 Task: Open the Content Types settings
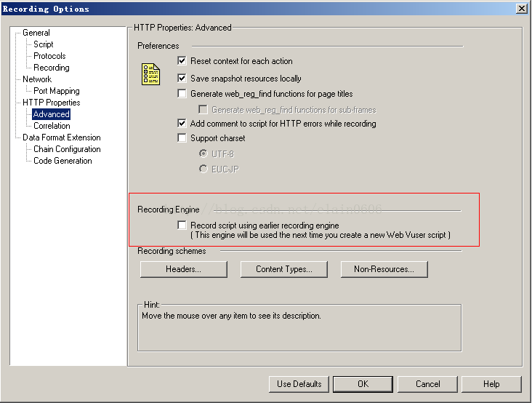pyautogui.click(x=284, y=269)
